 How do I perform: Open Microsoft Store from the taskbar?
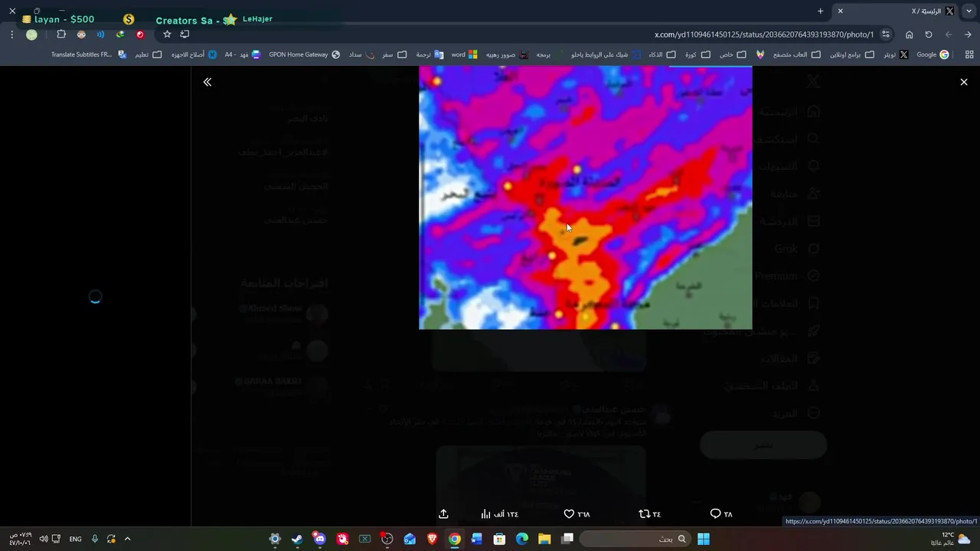coord(499,539)
